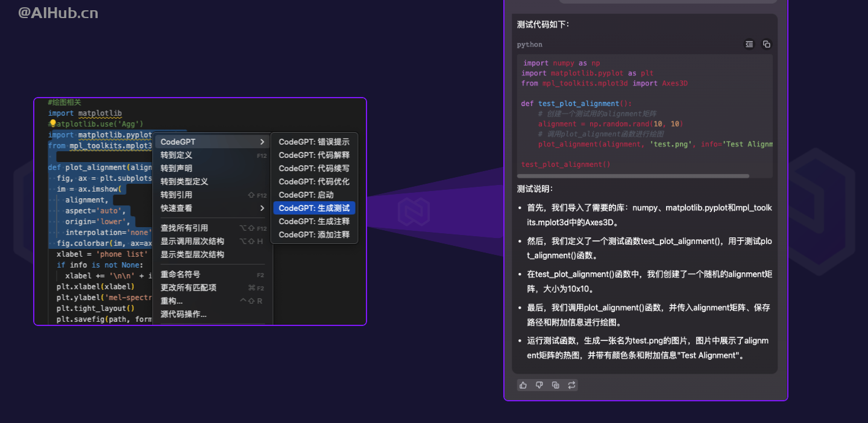Screen dimensions: 868x423
Task: Click the final 'test_plot_alignment()' call line
Action: tap(566, 164)
